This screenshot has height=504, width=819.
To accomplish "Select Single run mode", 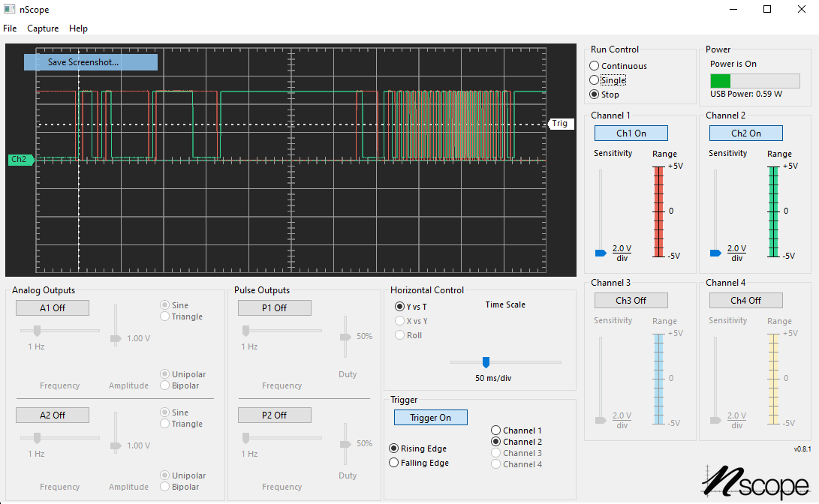I will [595, 80].
